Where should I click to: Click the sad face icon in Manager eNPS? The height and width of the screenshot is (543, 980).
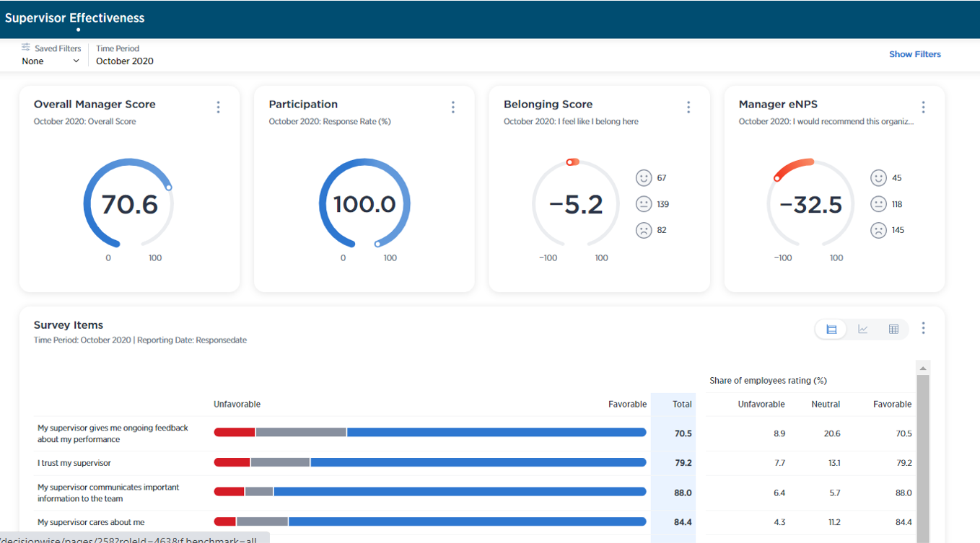pyautogui.click(x=878, y=230)
